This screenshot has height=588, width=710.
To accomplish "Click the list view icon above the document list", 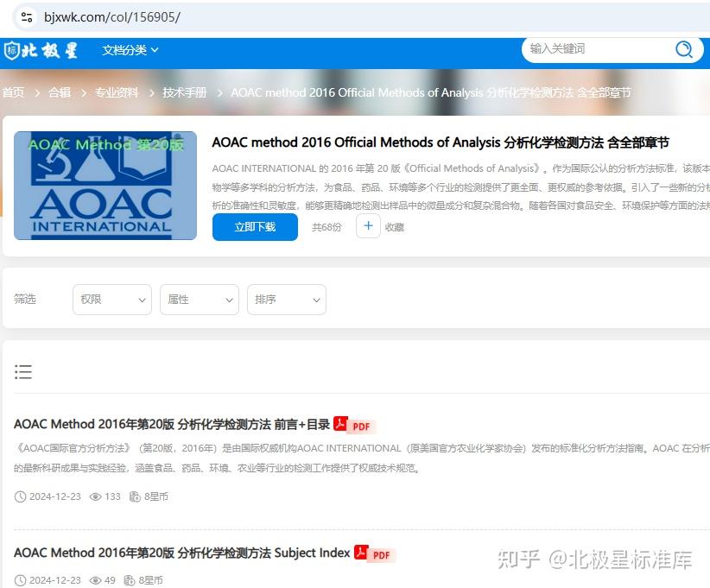I will coord(23,371).
